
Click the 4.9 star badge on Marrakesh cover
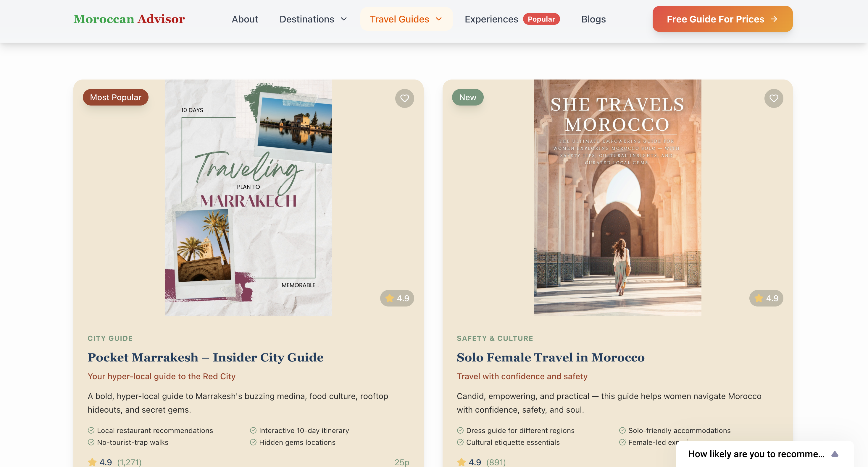pos(397,298)
